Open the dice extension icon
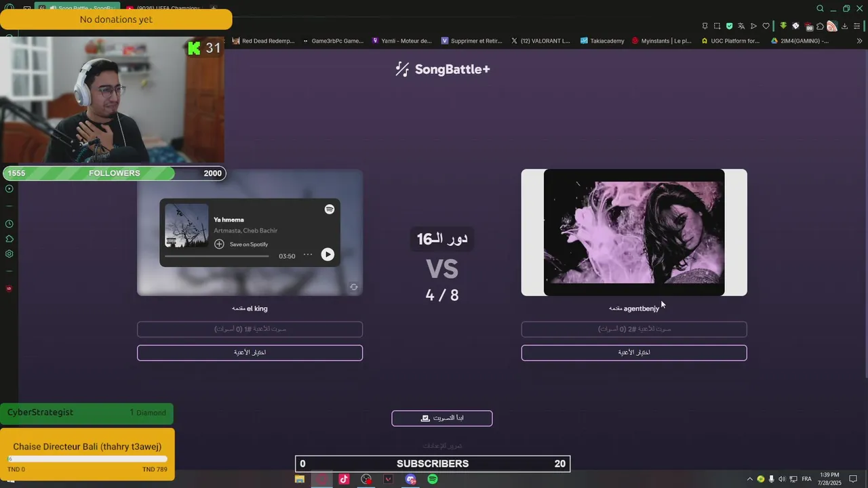 pos(796,26)
